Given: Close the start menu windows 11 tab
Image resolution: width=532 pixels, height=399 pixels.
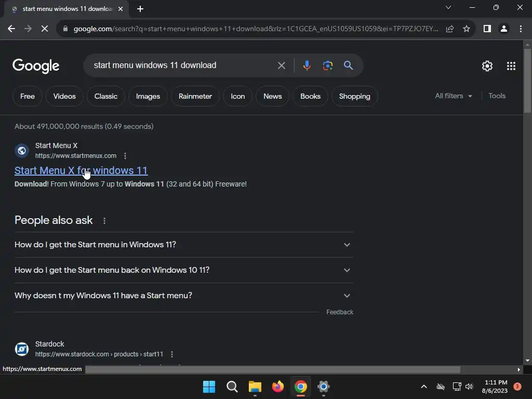Looking at the screenshot, I should (x=121, y=9).
